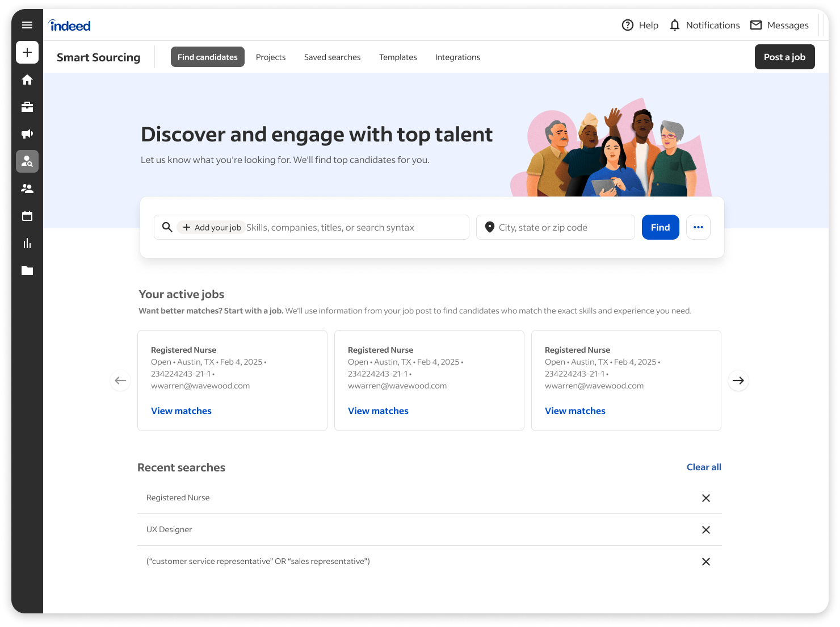Viewport: 840px width, 627px height.
Task: Switch to the Projects tab
Action: tap(271, 57)
